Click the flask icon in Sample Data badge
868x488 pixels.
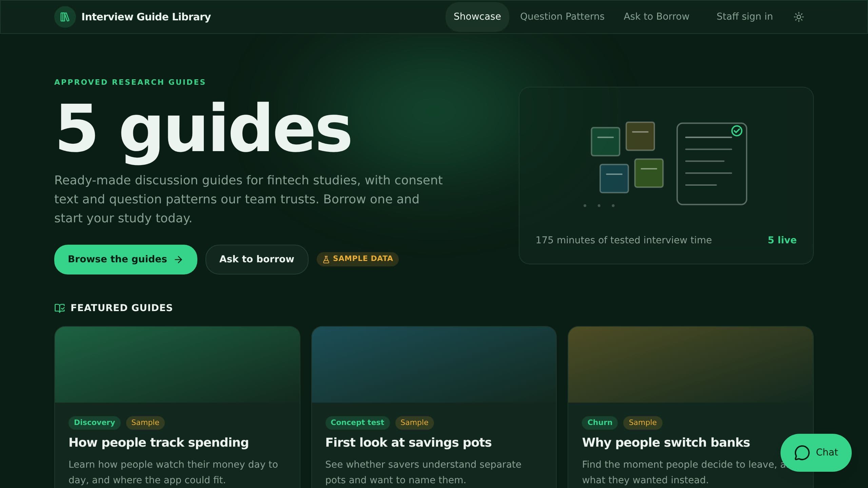click(326, 259)
